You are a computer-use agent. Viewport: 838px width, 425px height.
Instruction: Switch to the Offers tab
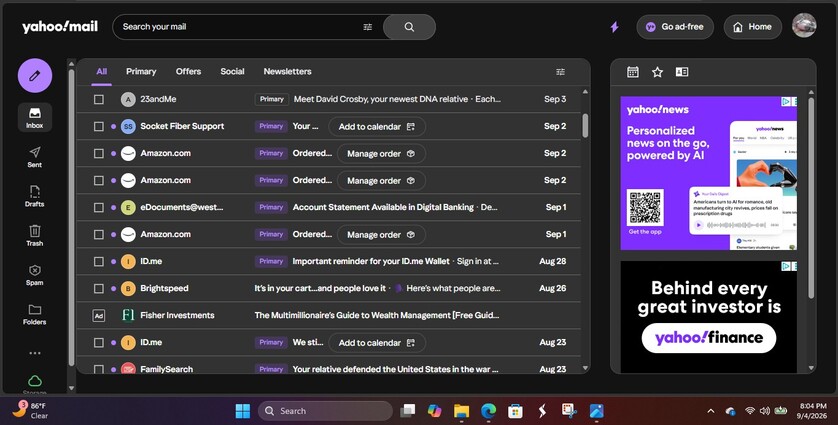point(188,71)
